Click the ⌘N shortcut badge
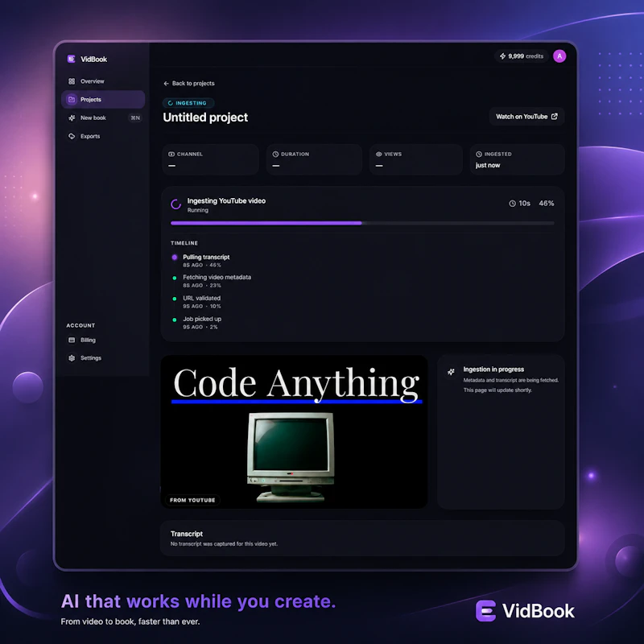 point(135,118)
